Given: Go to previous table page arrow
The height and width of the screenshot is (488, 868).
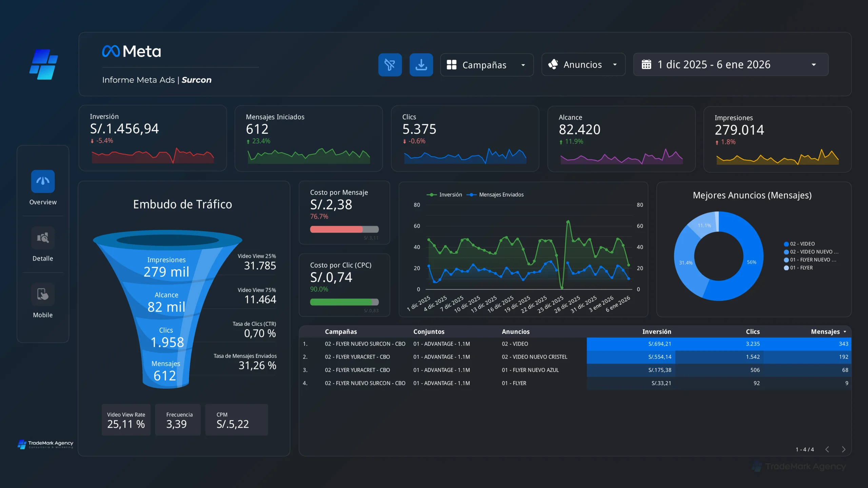Looking at the screenshot, I should pyautogui.click(x=827, y=449).
